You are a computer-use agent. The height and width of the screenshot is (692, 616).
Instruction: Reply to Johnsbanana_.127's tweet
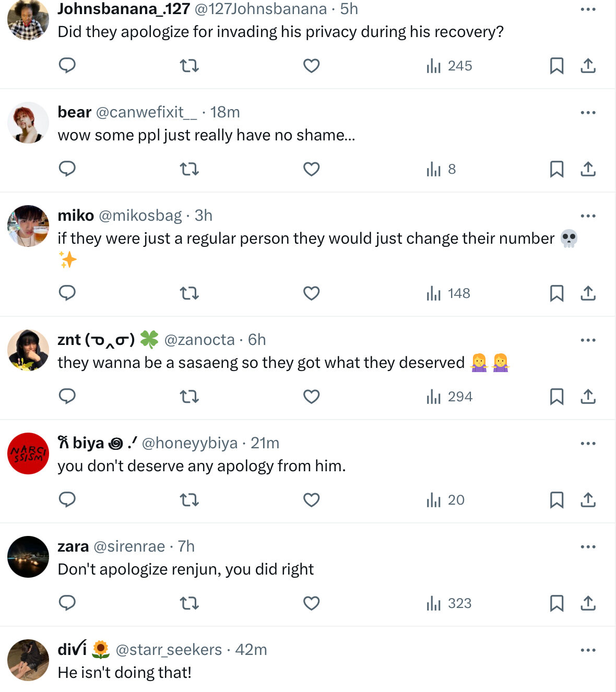tap(67, 66)
